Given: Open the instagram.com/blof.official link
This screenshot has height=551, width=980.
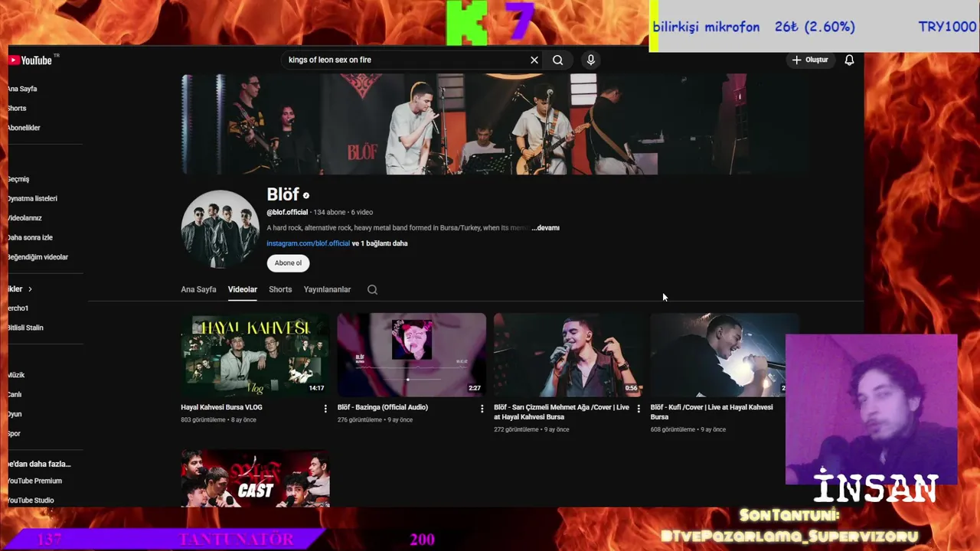Looking at the screenshot, I should 308,243.
